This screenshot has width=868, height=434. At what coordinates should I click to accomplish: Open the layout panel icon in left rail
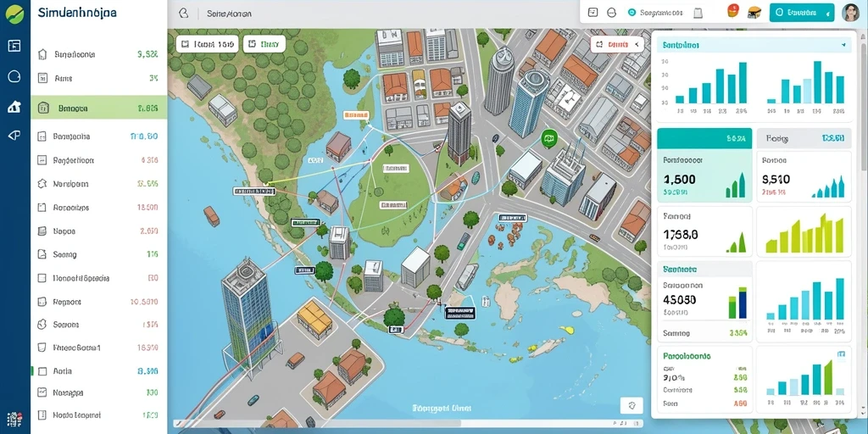coord(14,46)
